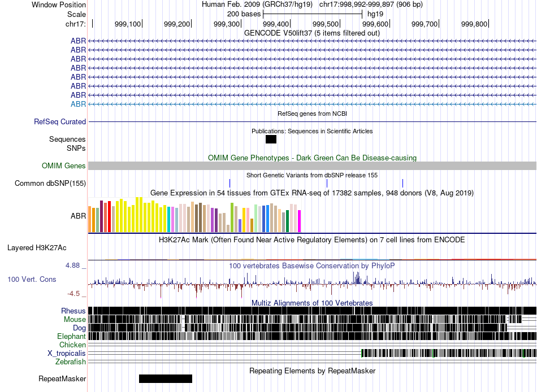
Task: Click the 100 Vert. Cons label
Action: coord(32,280)
